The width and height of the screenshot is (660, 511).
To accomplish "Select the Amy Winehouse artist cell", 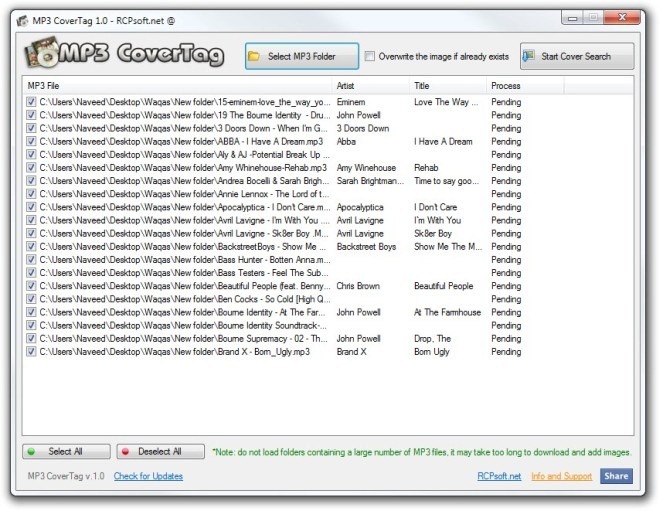I will [366, 168].
